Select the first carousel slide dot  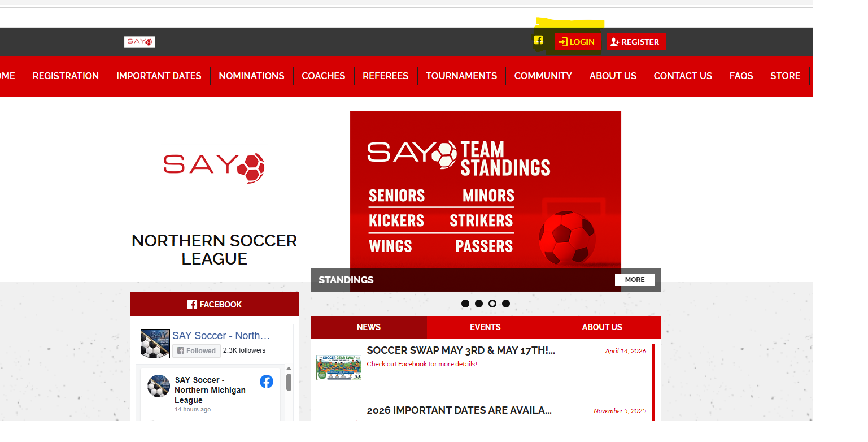(465, 304)
